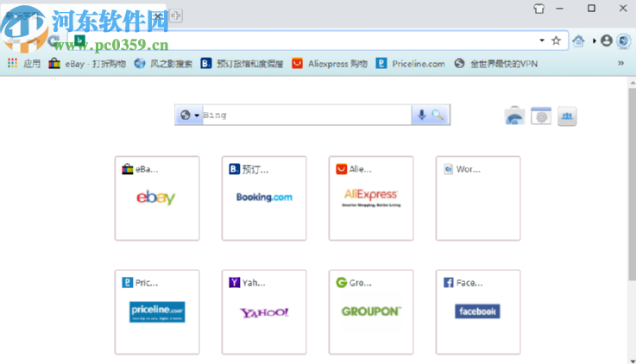Open the address bar history dropdown arrow
636x364 pixels.
click(x=542, y=41)
